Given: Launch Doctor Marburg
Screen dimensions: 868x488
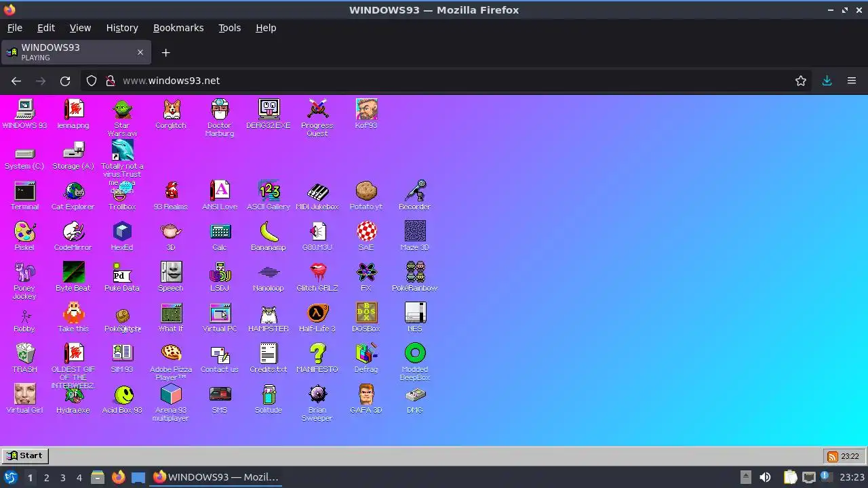Looking at the screenshot, I should [220, 118].
